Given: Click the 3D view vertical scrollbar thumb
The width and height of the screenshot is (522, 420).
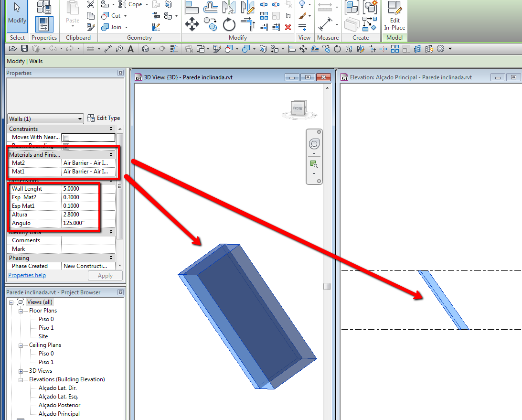Looking at the screenshot, I should pos(327,286).
